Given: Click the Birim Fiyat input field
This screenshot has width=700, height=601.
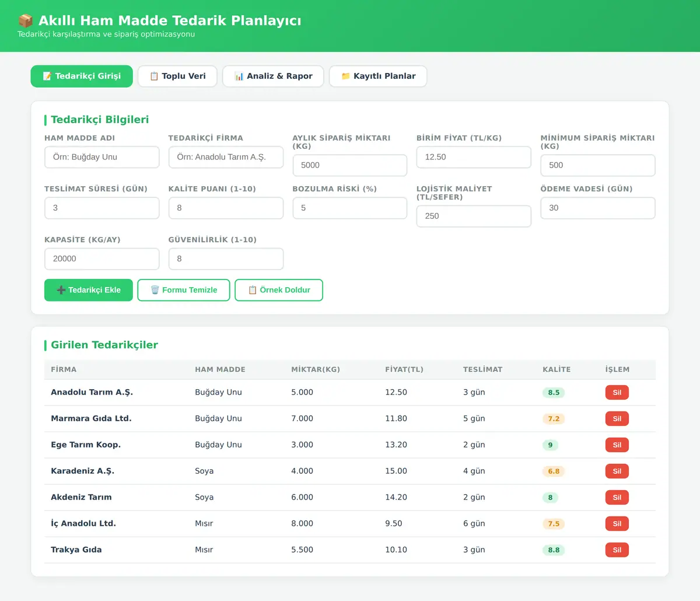Looking at the screenshot, I should pos(474,158).
